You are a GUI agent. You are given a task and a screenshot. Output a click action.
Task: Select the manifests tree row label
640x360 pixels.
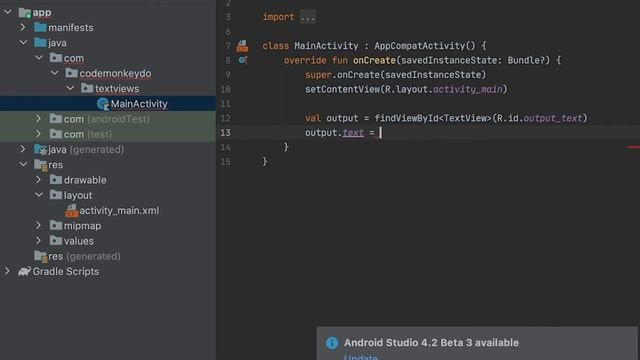(x=71, y=27)
